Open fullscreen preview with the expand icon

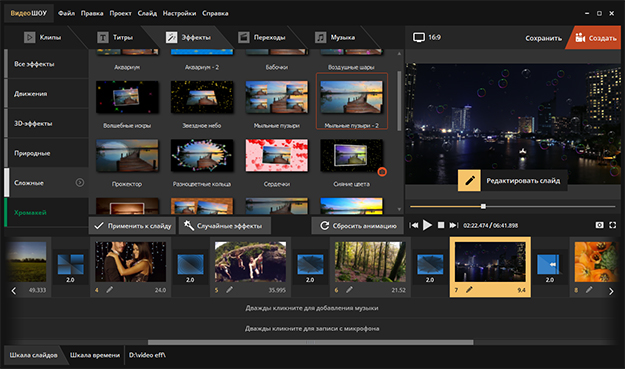pos(613,225)
